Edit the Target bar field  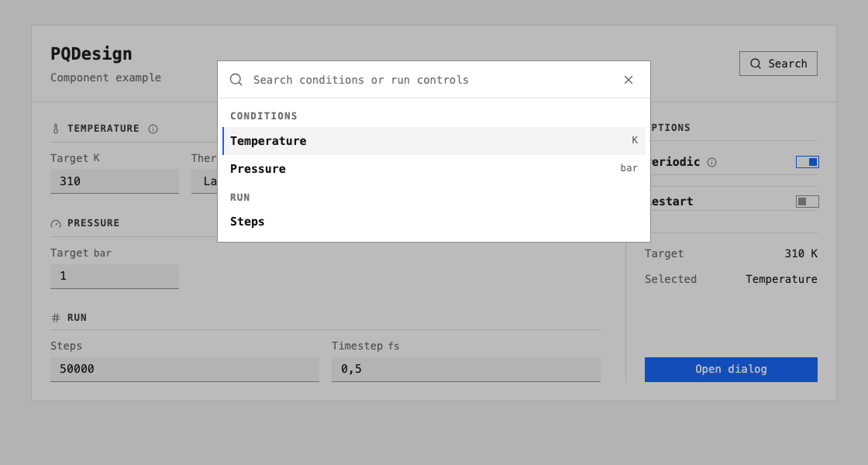[115, 276]
